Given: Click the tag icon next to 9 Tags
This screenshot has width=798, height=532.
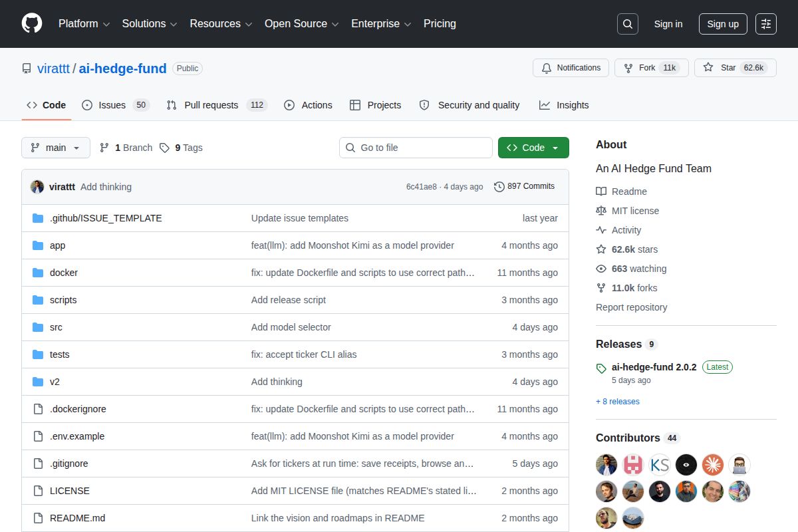Looking at the screenshot, I should [x=164, y=148].
